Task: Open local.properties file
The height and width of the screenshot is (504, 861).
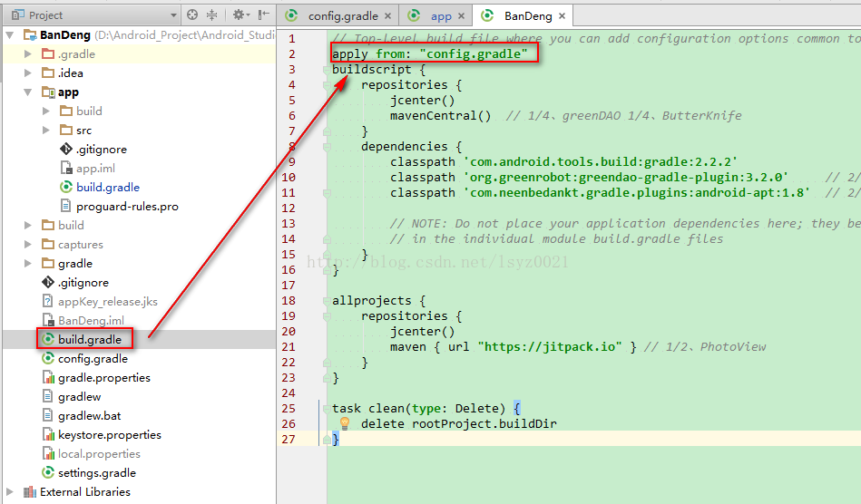Action: point(99,453)
